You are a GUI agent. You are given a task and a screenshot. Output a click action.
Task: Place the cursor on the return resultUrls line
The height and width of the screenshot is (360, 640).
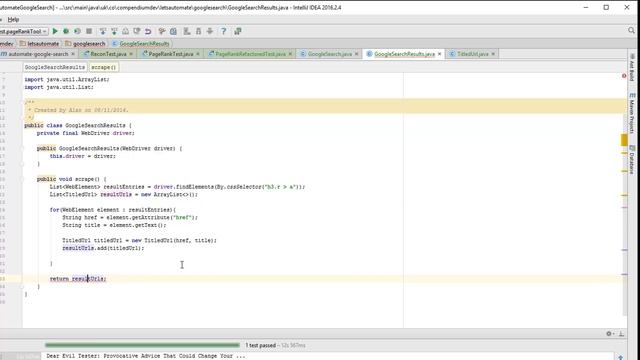click(78, 279)
